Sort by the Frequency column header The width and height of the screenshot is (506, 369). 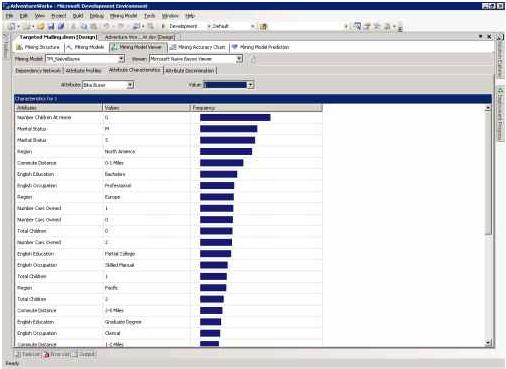tap(256, 108)
